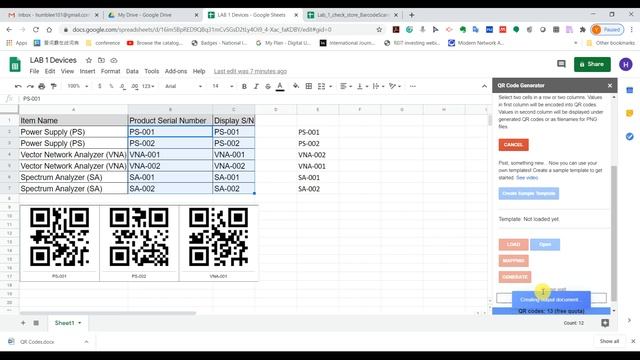
Task: Select cell PS-001 in Product Serial Number
Action: click(x=170, y=132)
